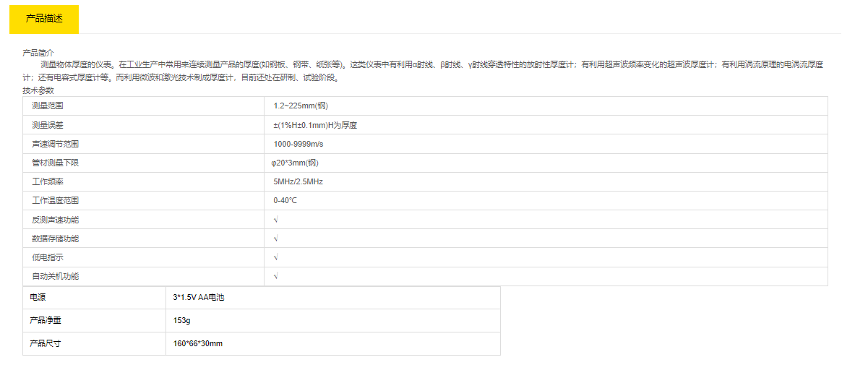Click the 153g value cell
868x365 pixels.
[333, 320]
